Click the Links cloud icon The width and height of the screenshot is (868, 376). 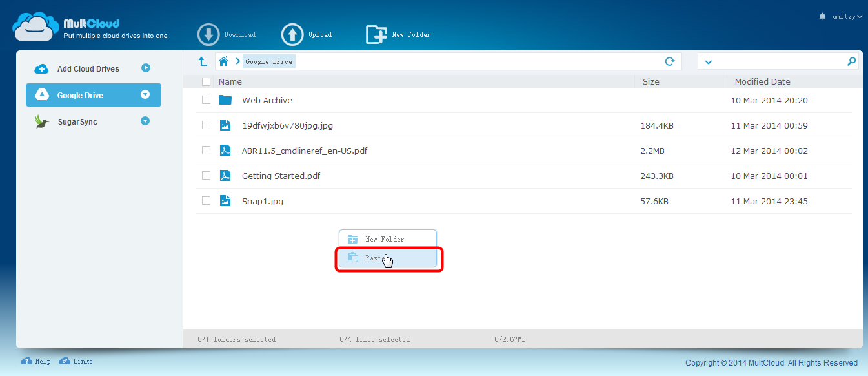tap(65, 361)
